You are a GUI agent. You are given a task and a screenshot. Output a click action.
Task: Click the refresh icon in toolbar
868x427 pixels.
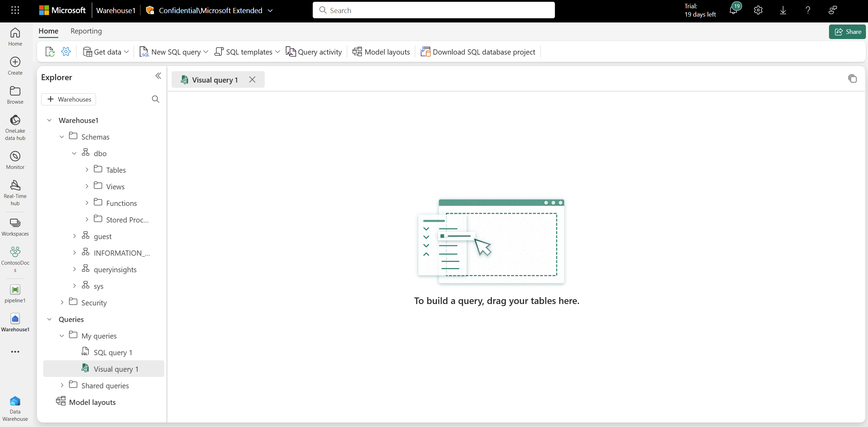point(50,52)
